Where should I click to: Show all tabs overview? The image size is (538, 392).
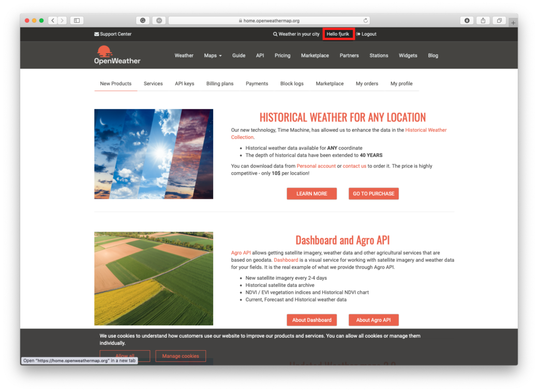click(x=499, y=21)
